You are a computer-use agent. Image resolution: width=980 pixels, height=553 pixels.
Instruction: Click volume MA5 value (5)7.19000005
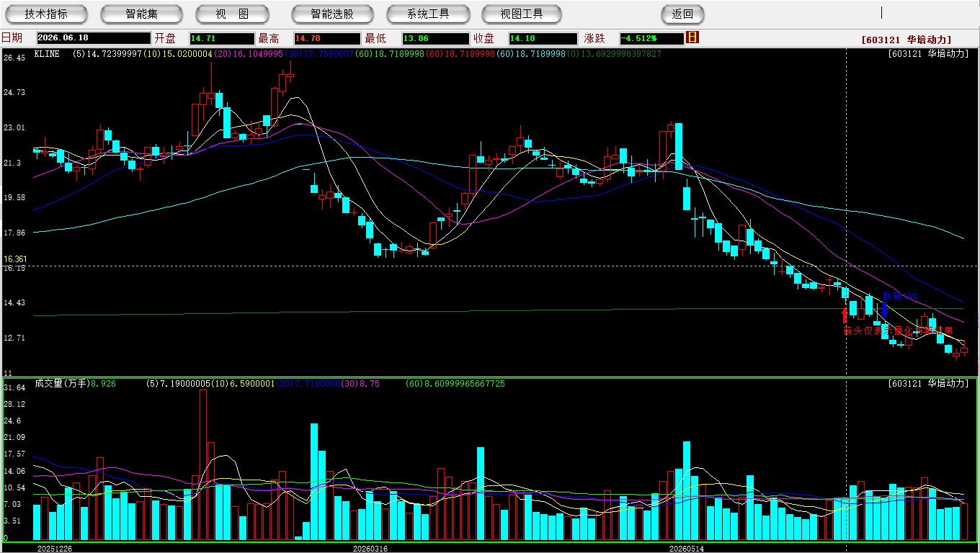coord(178,384)
